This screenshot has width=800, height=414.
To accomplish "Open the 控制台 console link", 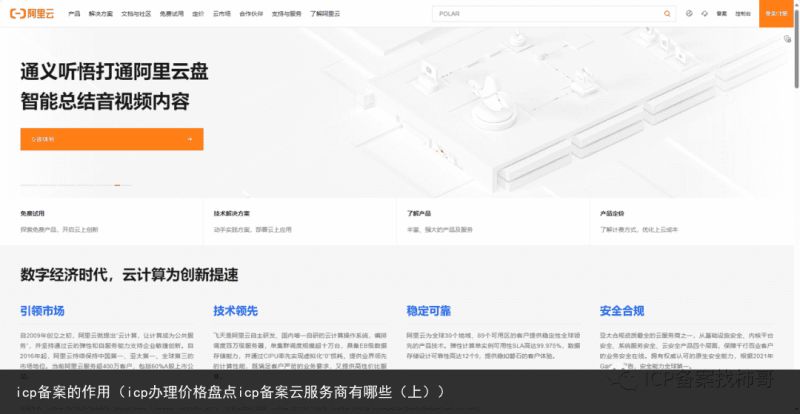I will (x=743, y=14).
